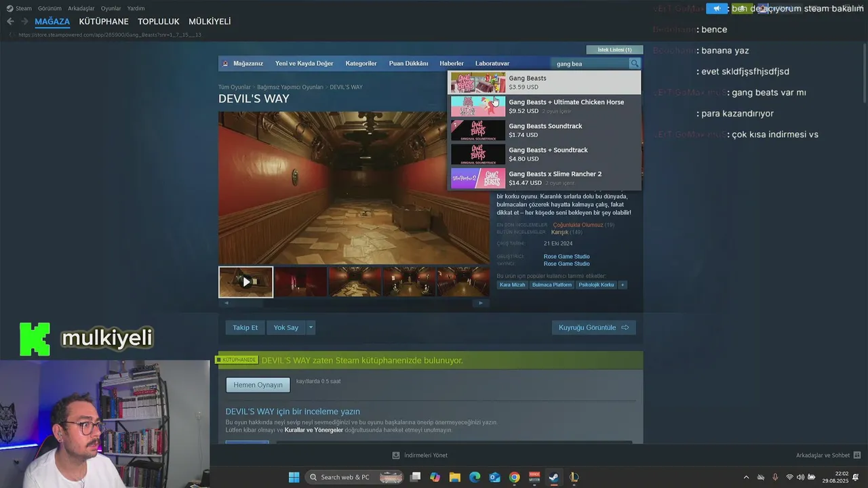The width and height of the screenshot is (868, 488).
Task: Open the Rose Game Studio developer link
Action: (x=566, y=257)
